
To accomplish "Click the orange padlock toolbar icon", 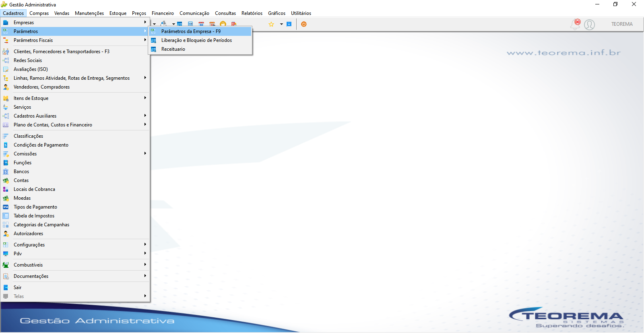I will (223, 24).
